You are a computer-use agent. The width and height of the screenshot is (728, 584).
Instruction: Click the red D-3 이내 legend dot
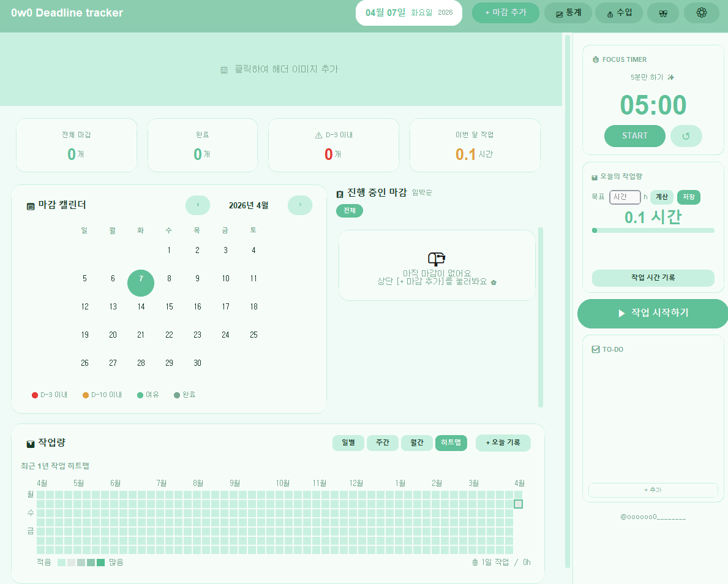pyautogui.click(x=35, y=395)
